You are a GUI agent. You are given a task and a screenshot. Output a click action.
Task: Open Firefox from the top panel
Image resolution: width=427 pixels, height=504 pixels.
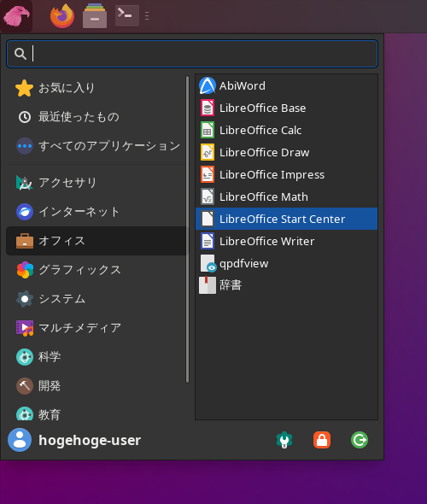(62, 15)
